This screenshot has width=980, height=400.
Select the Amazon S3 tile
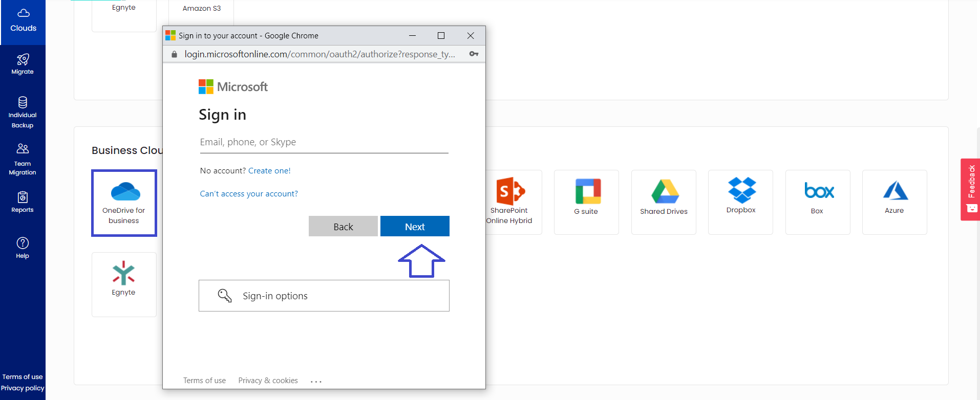point(201,12)
